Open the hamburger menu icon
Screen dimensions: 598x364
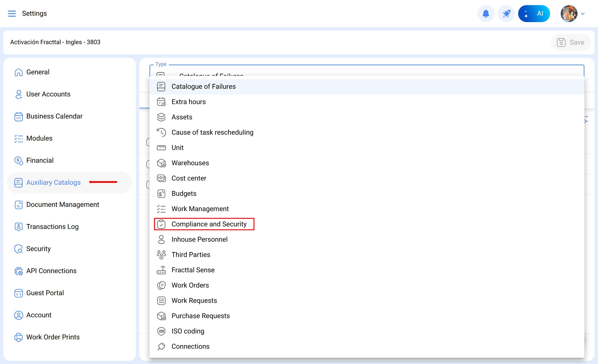(x=12, y=14)
